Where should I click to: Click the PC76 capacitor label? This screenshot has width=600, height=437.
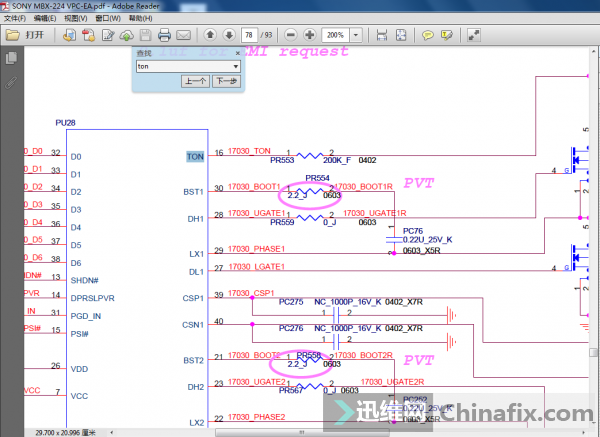pos(413,231)
